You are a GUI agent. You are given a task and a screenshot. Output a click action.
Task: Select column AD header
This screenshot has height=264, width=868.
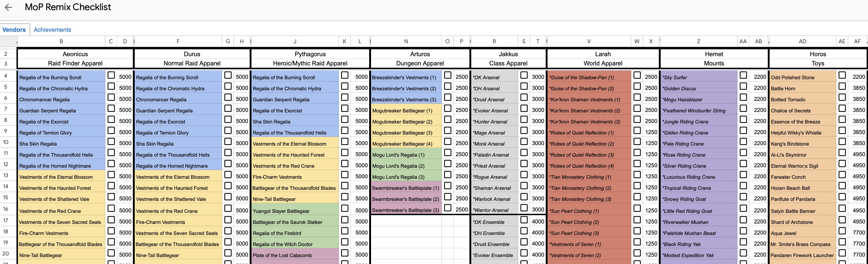pyautogui.click(x=802, y=41)
